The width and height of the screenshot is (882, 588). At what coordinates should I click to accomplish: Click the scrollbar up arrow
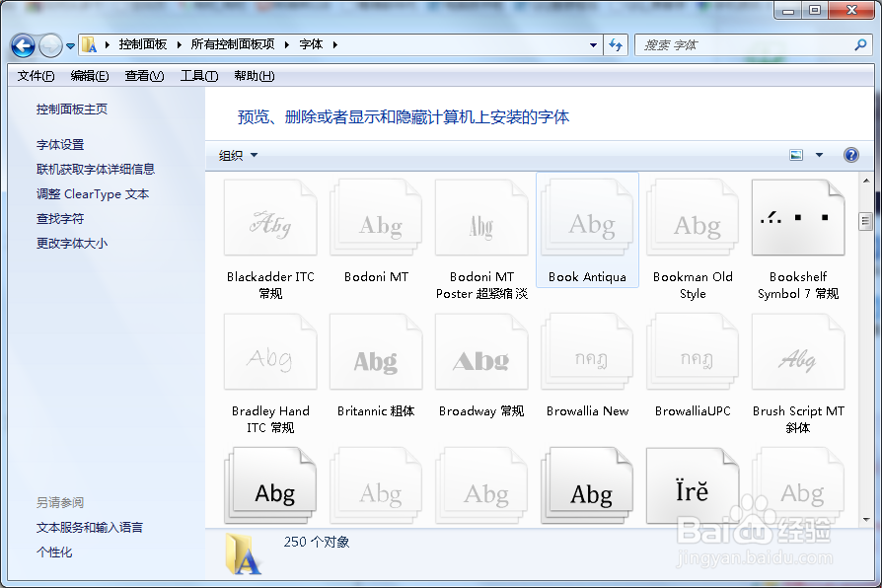pyautogui.click(x=865, y=181)
